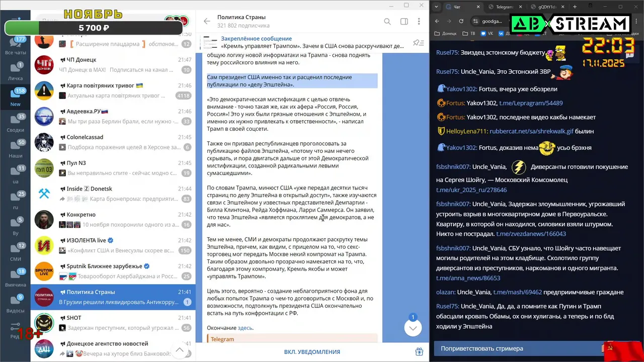644x362 pixels.
Task: Click the pinned messages list icon
Action: (418, 43)
